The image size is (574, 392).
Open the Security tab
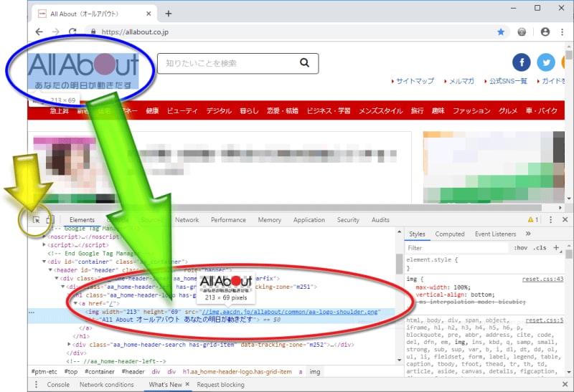pos(348,220)
